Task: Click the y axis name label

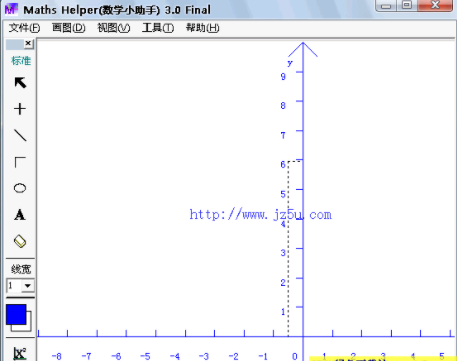Action: coord(290,63)
